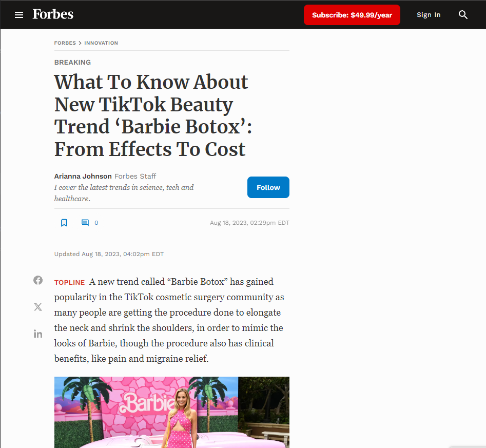This screenshot has height=448, width=486.
Task: Click the author bio about science trends
Action: tap(124, 193)
